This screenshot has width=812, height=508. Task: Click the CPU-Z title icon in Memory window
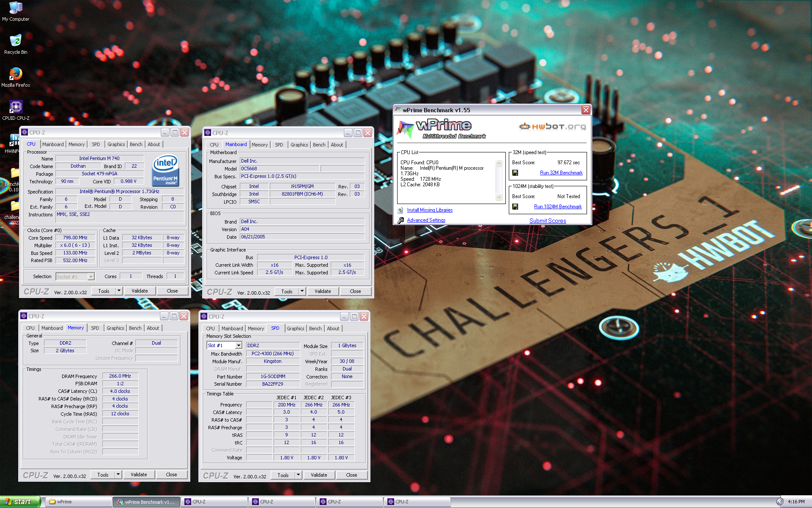[24, 316]
